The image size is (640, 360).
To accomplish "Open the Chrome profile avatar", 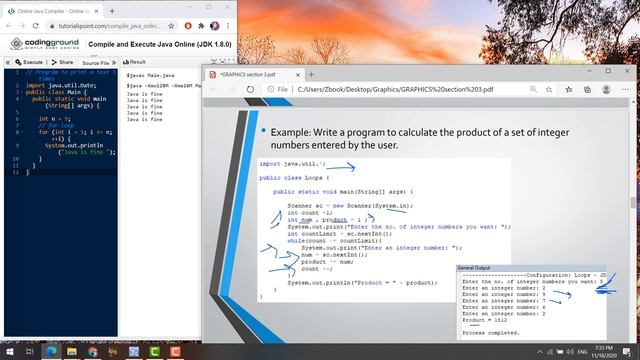I will (x=215, y=26).
